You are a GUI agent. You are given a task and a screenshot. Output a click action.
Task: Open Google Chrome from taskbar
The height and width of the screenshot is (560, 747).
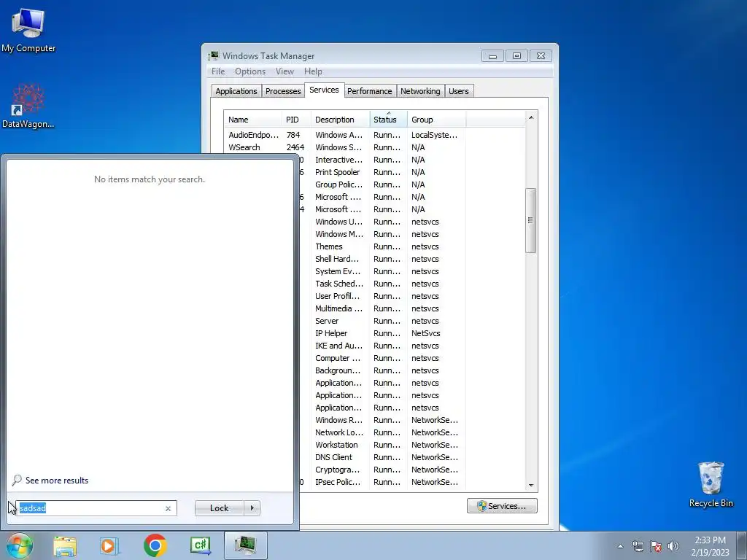(x=155, y=545)
